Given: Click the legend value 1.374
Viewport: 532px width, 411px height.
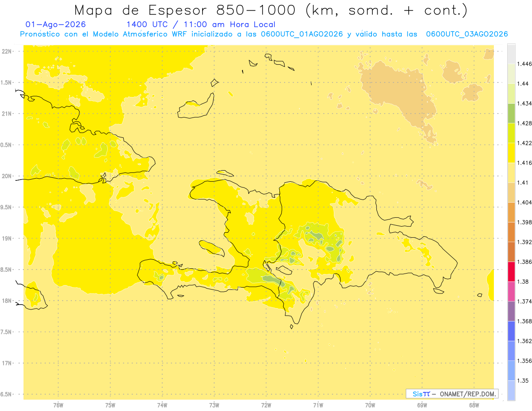Looking at the screenshot, I should pos(525,301).
